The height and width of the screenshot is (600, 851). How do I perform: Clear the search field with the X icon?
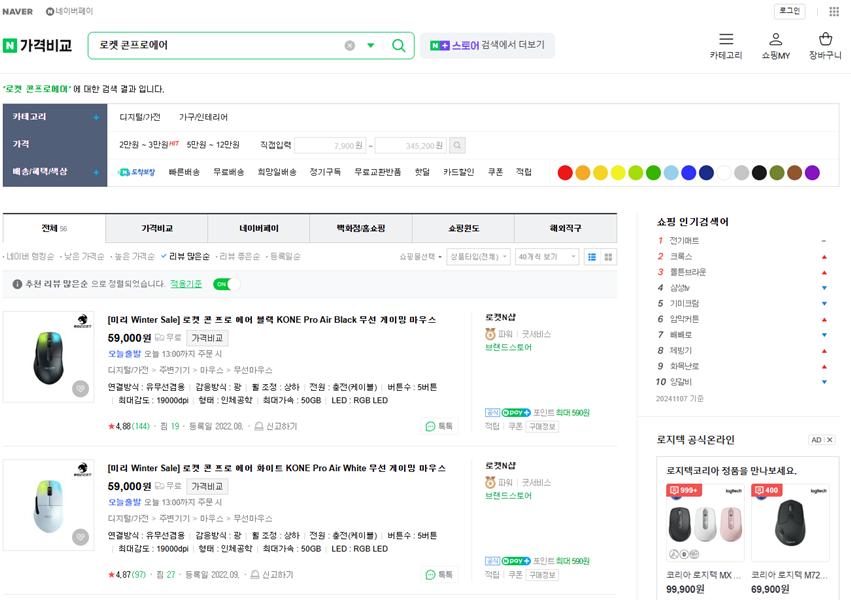350,46
